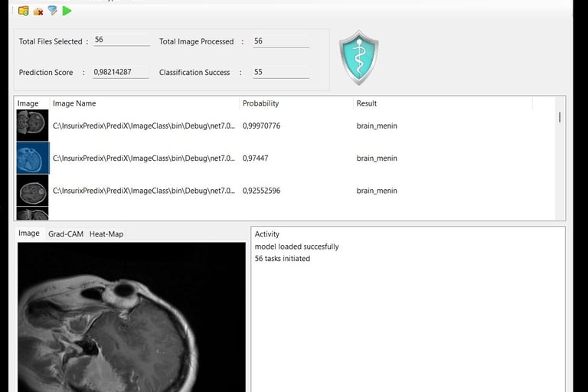Open the Grad-CAM tab
Screen dimensions: 588x392
point(66,234)
